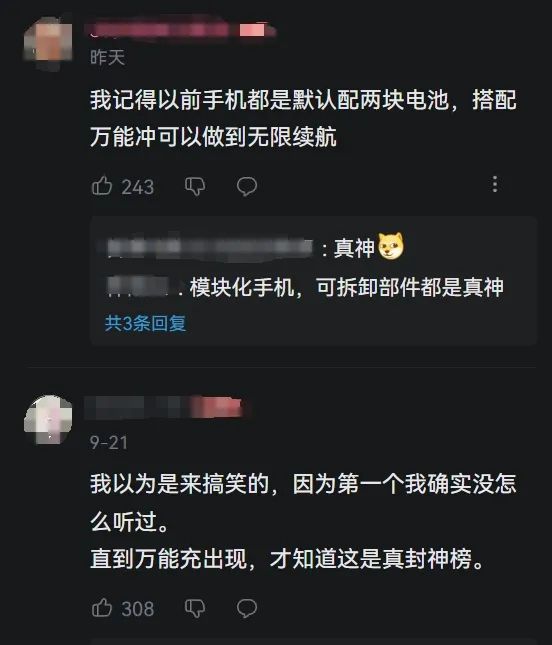Viewport: 552px width, 645px height.
Task: Like the comment with 243 likes
Action: [x=102, y=186]
